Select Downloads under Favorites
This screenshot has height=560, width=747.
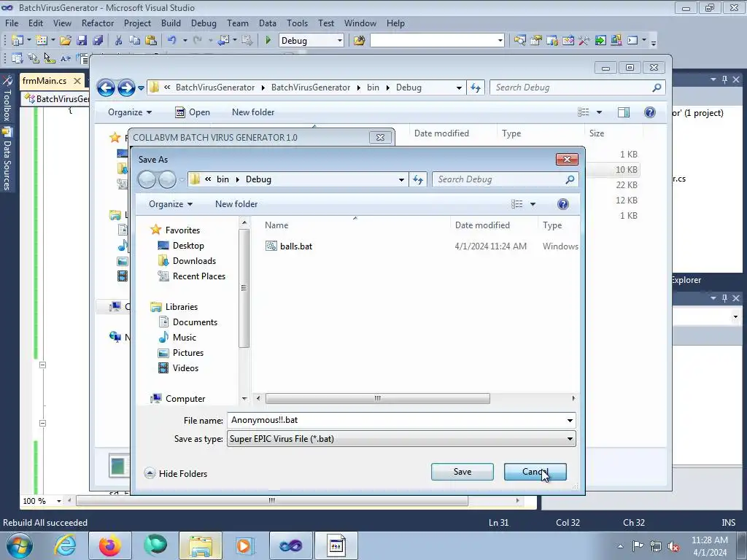click(187, 260)
